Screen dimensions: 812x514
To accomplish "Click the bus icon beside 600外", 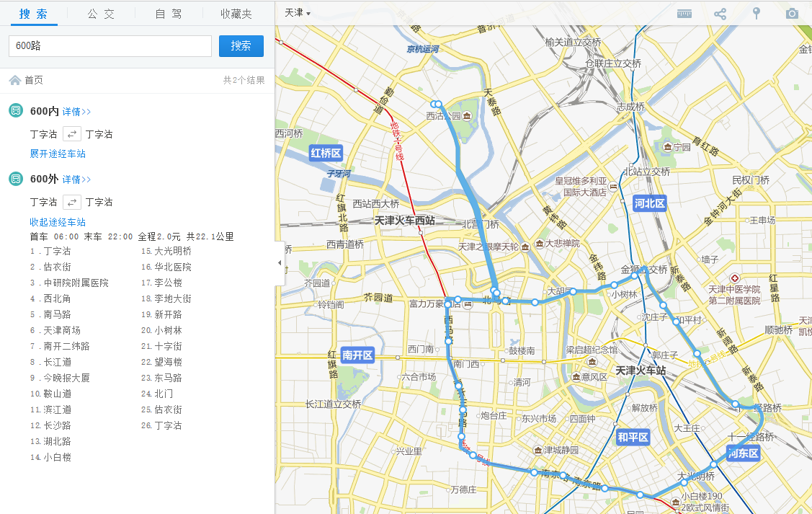I will (16, 179).
